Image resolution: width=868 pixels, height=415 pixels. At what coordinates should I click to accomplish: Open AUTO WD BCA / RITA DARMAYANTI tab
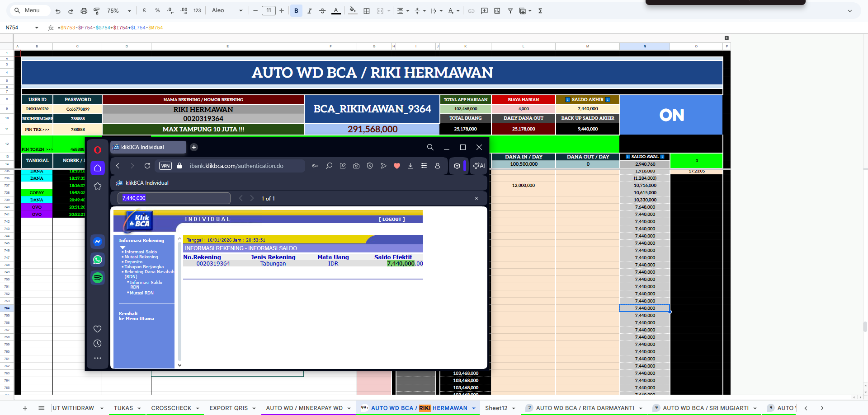point(585,408)
